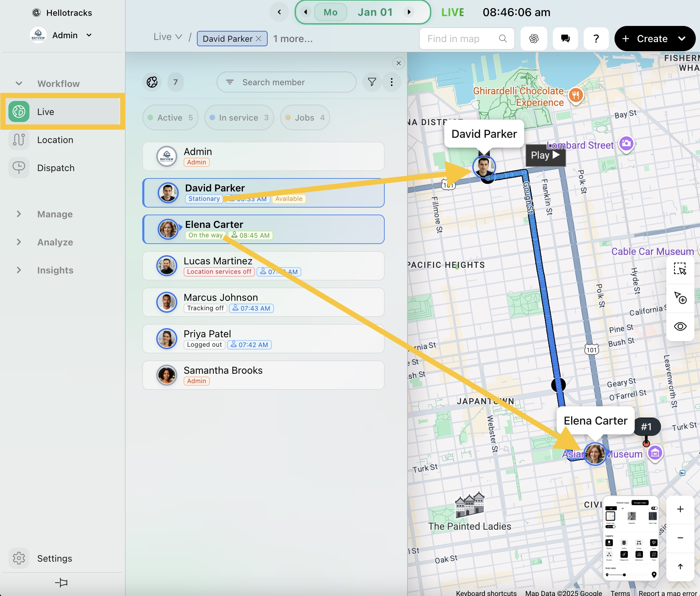Toggle the Jobs filter chip

click(305, 118)
